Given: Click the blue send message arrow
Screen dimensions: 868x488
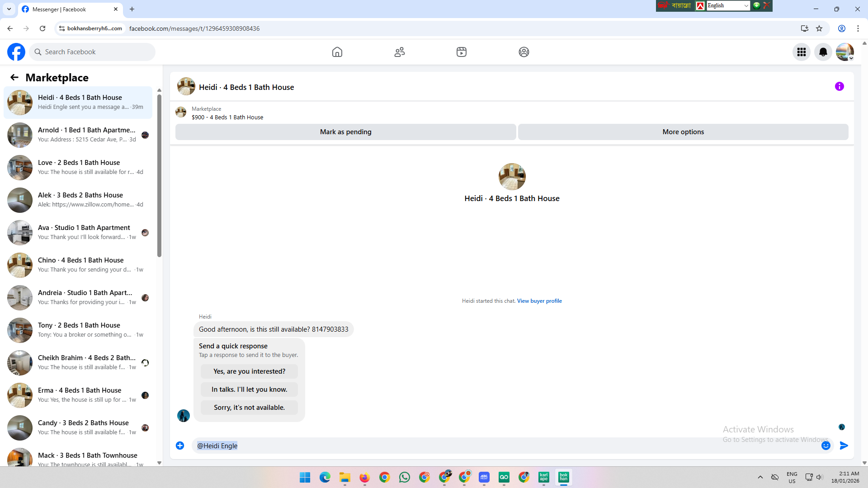Looking at the screenshot, I should point(844,446).
